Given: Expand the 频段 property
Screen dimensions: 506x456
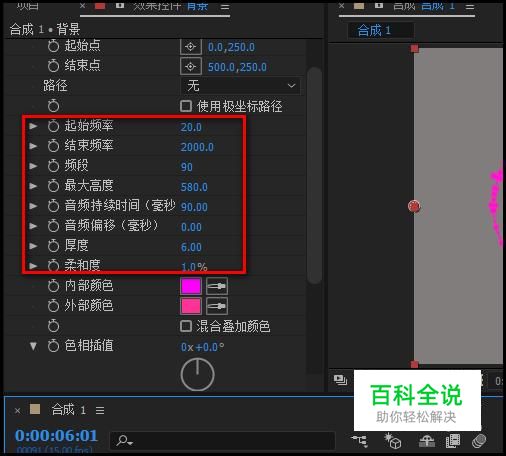Looking at the screenshot, I should (x=33, y=166).
